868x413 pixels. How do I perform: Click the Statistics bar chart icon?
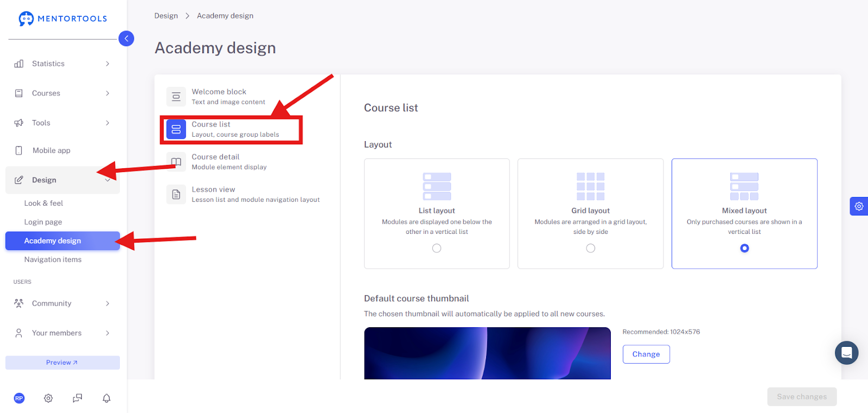(x=19, y=63)
